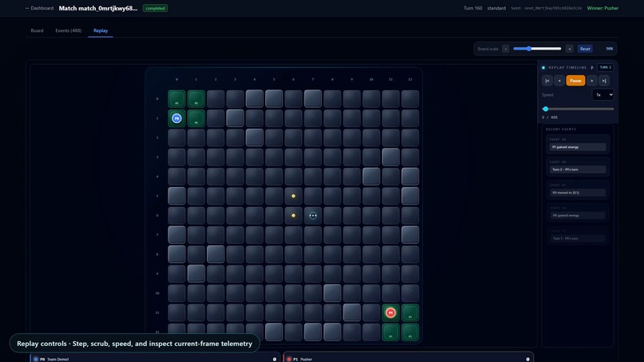Click the raised tile at column 9, row 11

point(352,312)
